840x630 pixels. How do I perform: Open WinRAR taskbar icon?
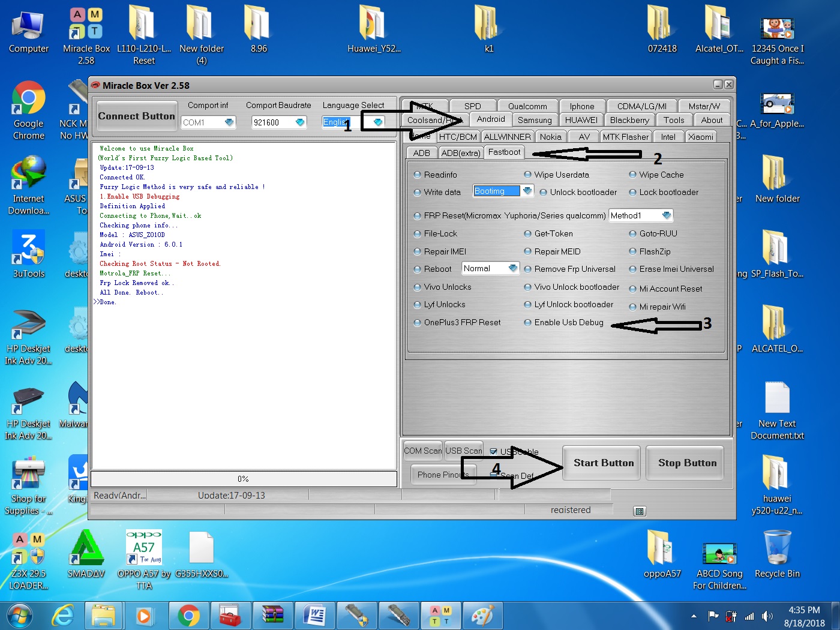[x=273, y=616]
